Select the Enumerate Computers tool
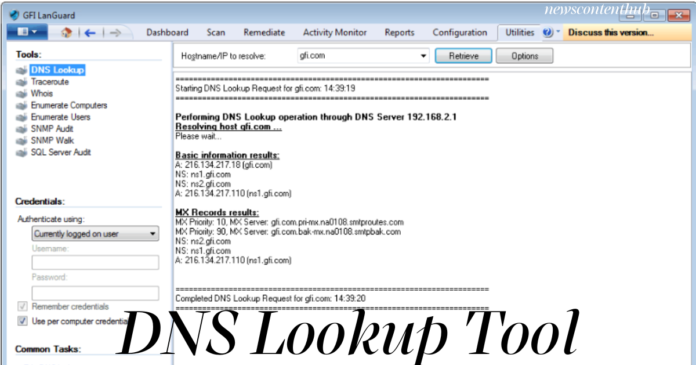 69,105
